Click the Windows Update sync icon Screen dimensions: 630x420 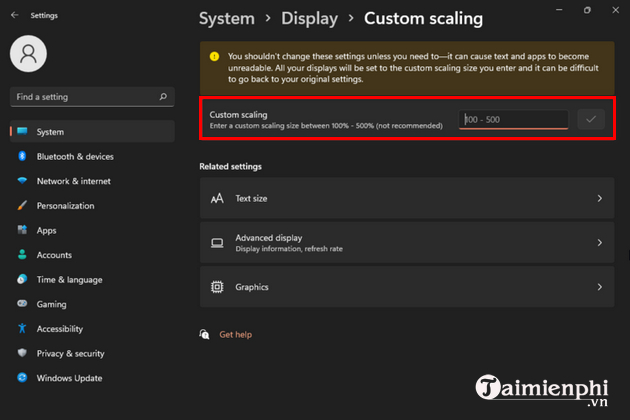22,377
